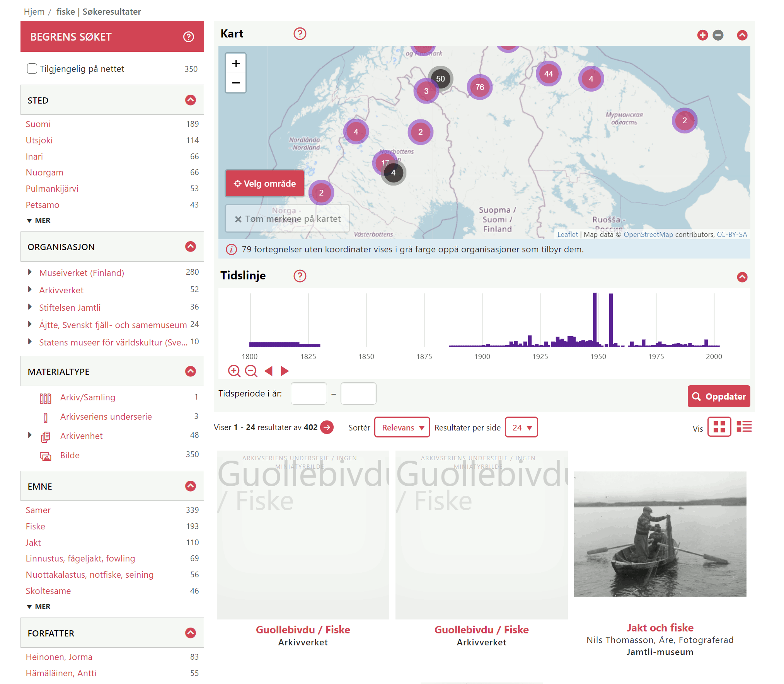Filter by the Utsjoki place link

point(39,140)
